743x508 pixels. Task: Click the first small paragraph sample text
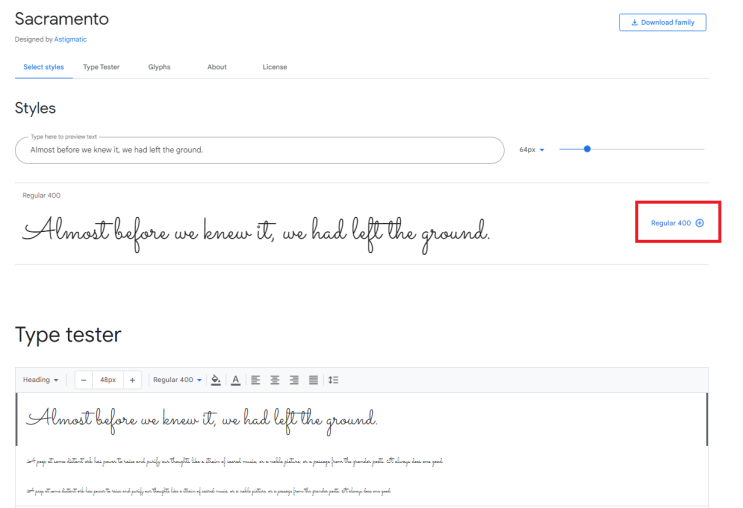[x=235, y=461]
